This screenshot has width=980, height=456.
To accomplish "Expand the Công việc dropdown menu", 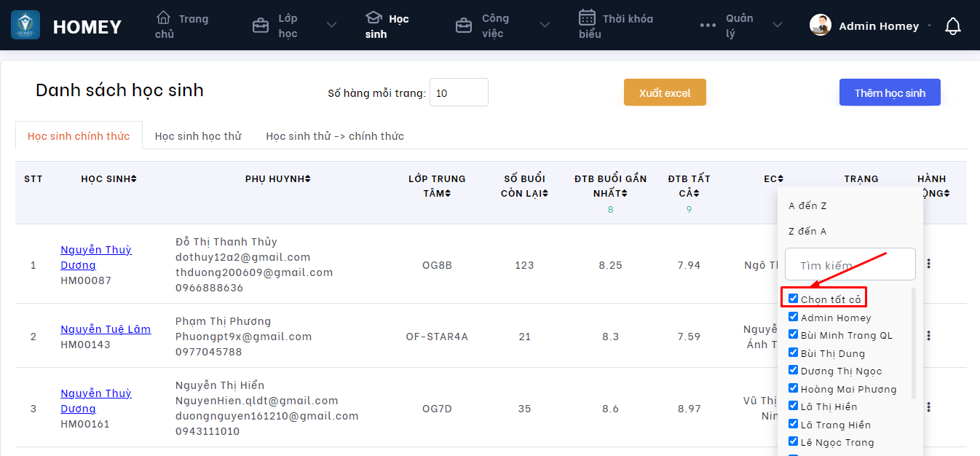I will tap(545, 25).
